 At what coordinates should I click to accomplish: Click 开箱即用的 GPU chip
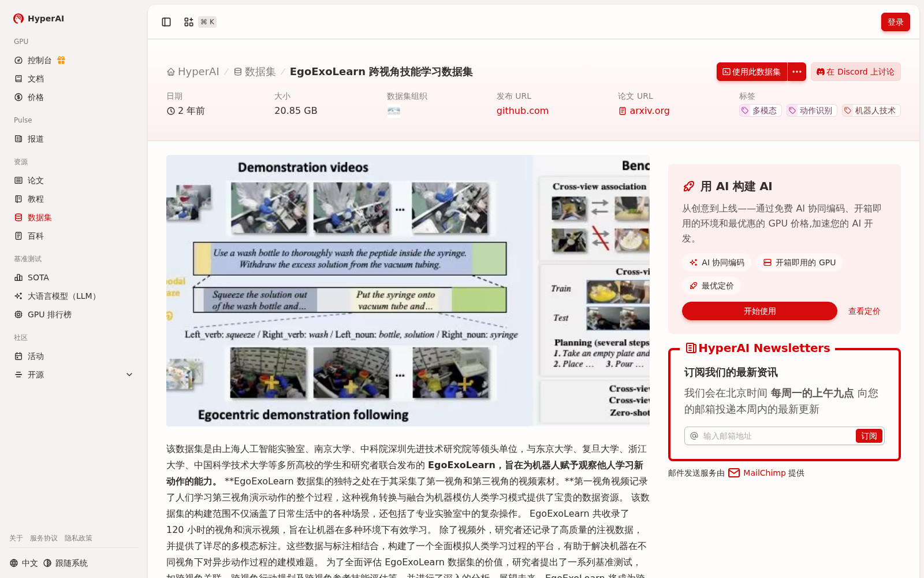799,262
